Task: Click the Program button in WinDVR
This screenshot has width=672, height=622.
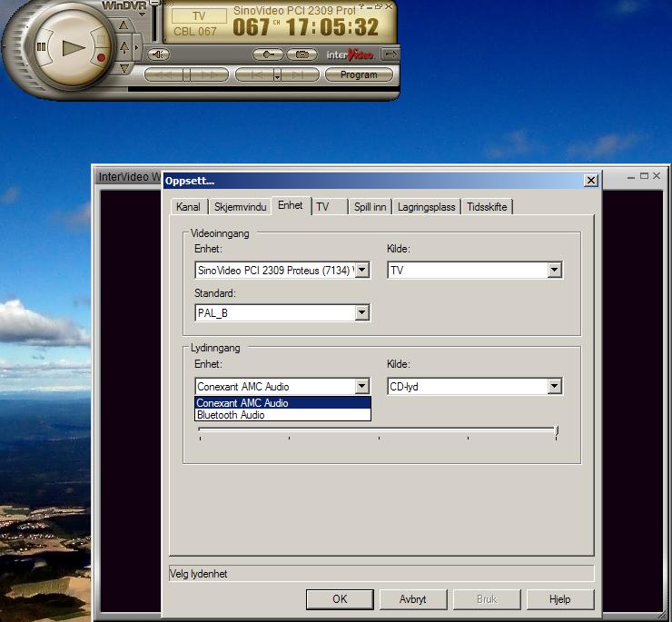Action: (358, 74)
